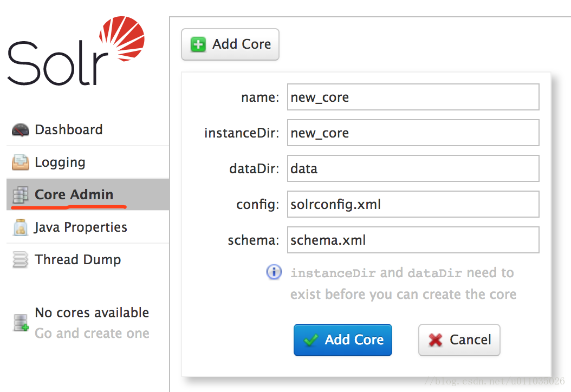
Task: Open Thread Dump
Action: pyautogui.click(x=88, y=259)
